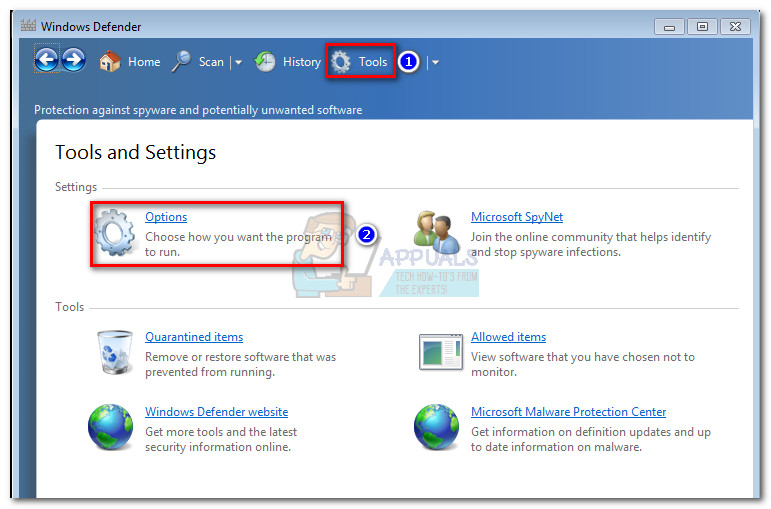This screenshot has width=771, height=509.
Task: Open the Microsoft SpyNet link
Action: [x=517, y=217]
